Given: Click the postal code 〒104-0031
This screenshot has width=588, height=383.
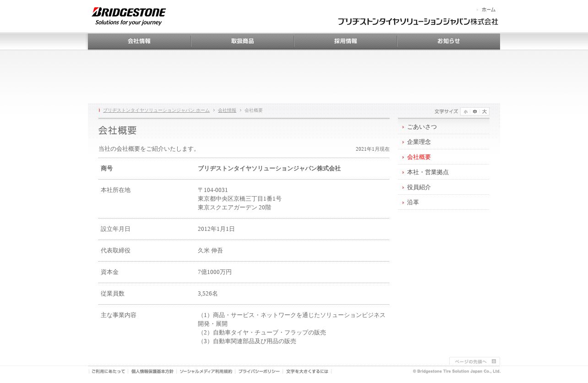Looking at the screenshot, I should [x=213, y=190].
